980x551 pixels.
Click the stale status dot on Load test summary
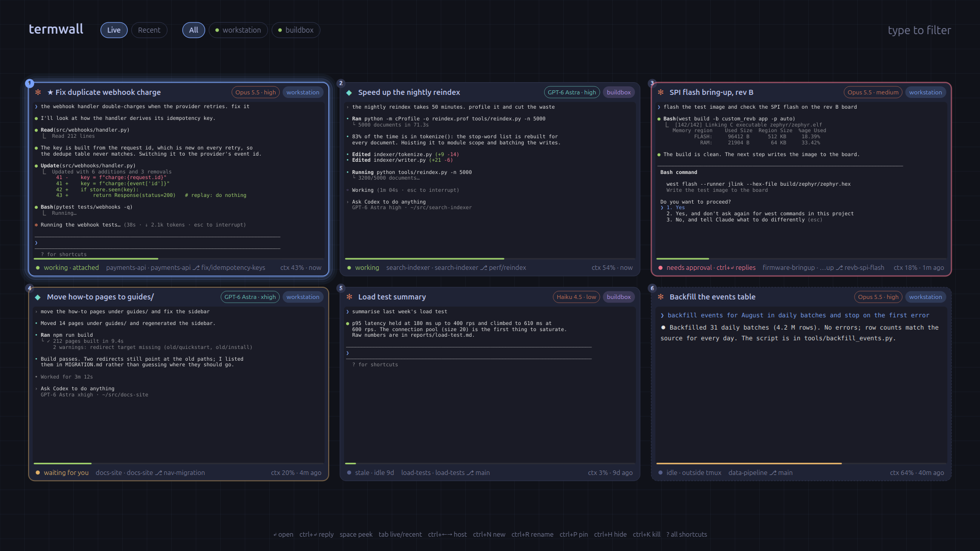click(349, 473)
